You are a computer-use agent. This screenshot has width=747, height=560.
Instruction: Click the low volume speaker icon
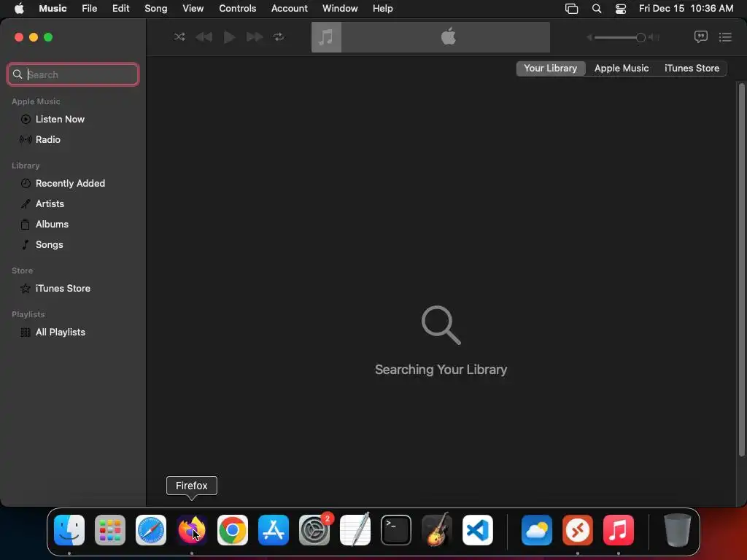(589, 37)
